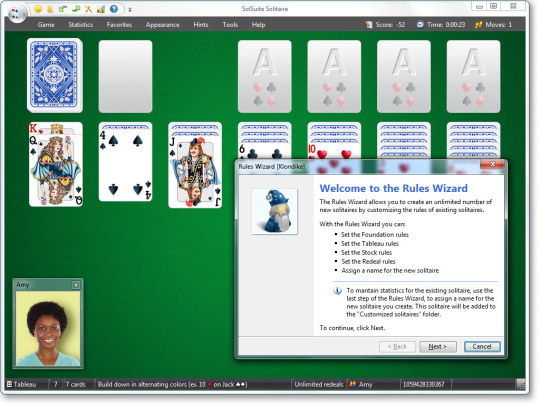The image size is (540, 405).
Task: Select the Jack of spades card
Action: coord(195,172)
